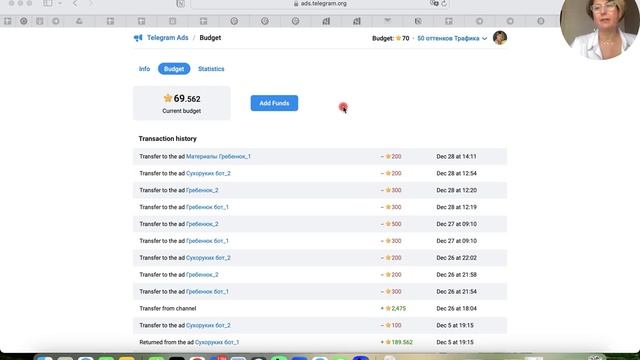
Task: Open Гребенюк_2 link from Dec 27 at 09:10
Action: [x=202, y=224]
